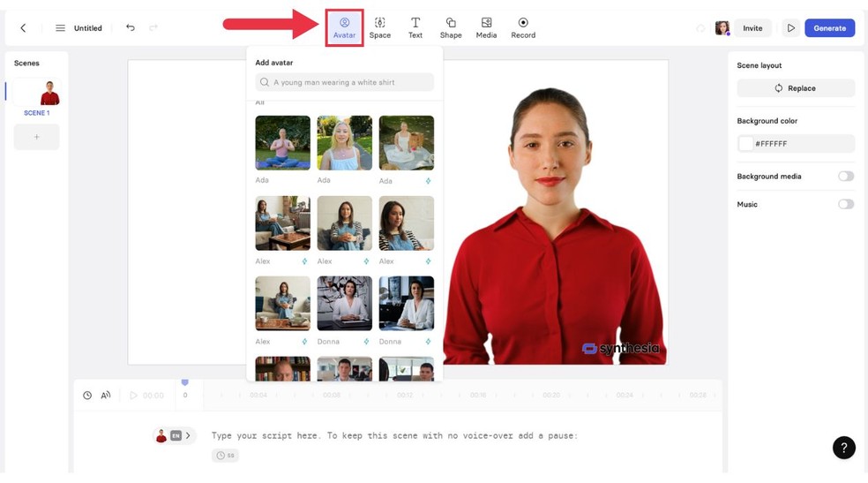Open the user profile avatar
Viewport: 868px width, 483px height.
[x=722, y=27]
